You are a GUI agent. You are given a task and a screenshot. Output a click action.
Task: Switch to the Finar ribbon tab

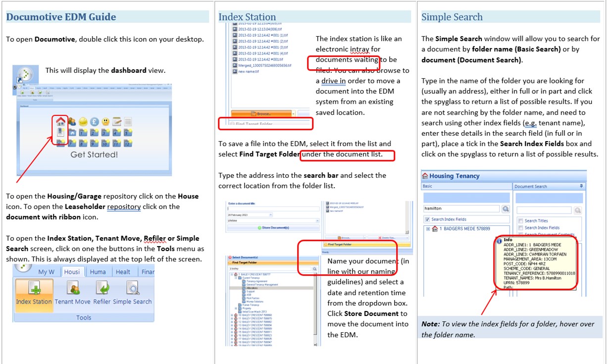[x=147, y=271]
